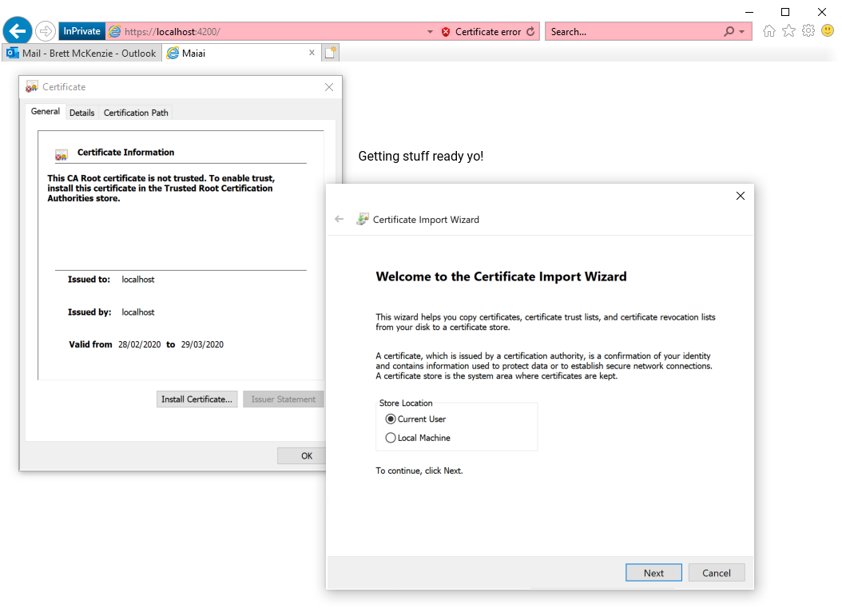The height and width of the screenshot is (616, 842).
Task: Select the Maiai browser tab
Action: pos(241,54)
